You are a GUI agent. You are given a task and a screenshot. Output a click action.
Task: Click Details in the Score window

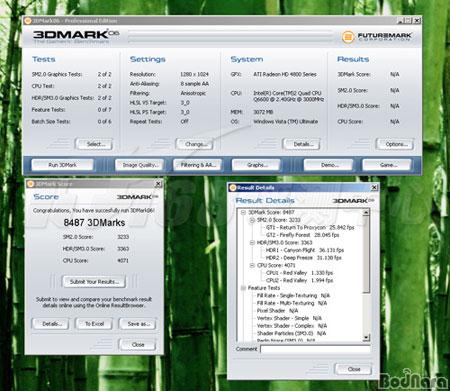(52, 324)
